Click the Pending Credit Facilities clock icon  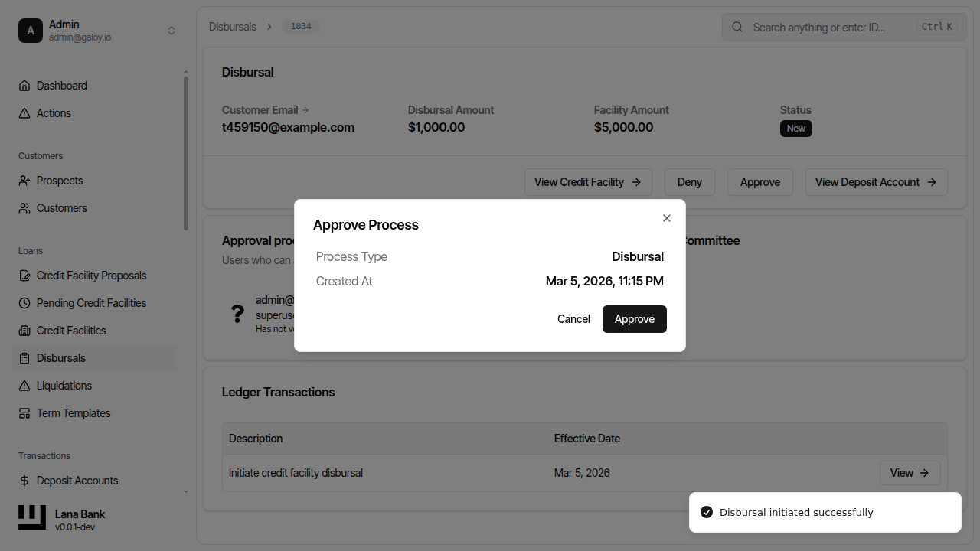(24, 303)
